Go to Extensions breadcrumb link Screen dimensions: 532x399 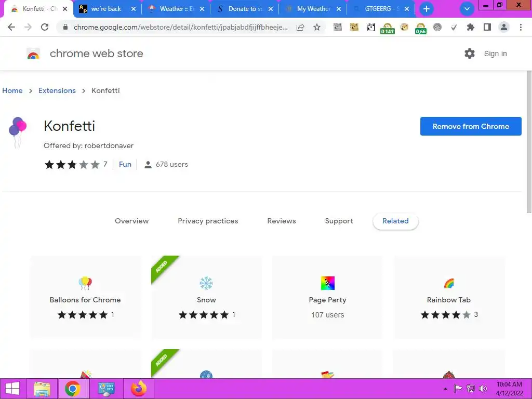(x=57, y=90)
